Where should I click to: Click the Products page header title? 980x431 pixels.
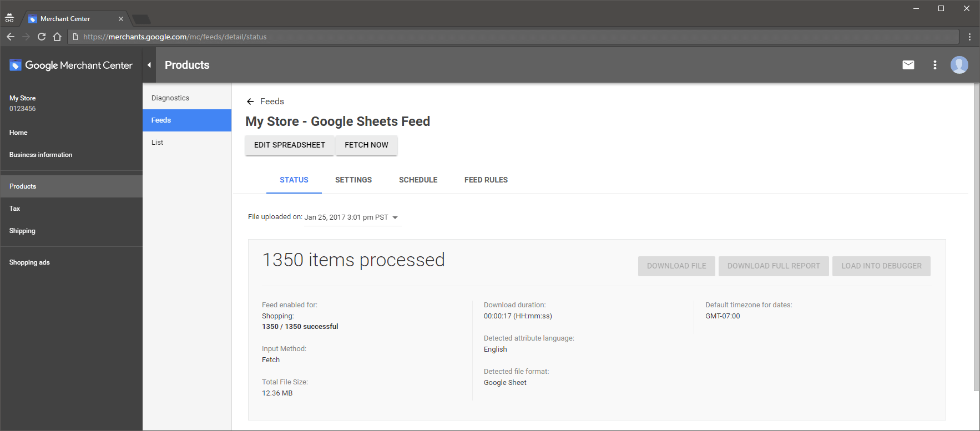click(x=187, y=65)
